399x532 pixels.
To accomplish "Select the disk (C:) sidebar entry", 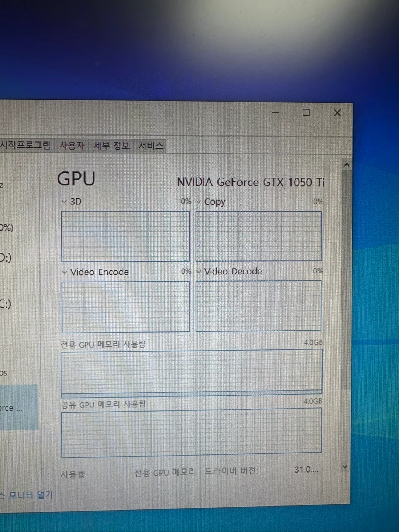I will click(6, 304).
